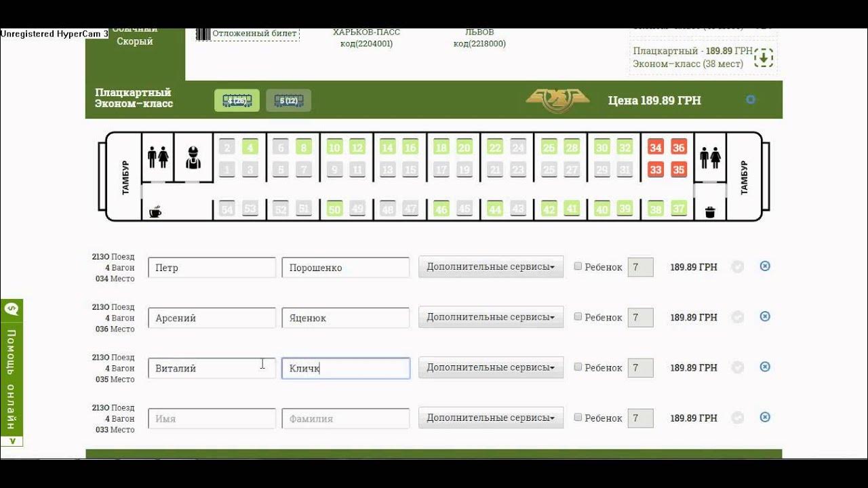The image size is (868, 488).
Task: Select available seat 28
Action: [x=572, y=148]
